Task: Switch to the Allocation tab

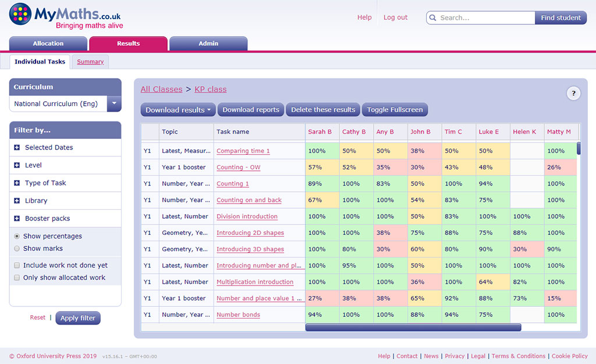Action: [x=48, y=44]
